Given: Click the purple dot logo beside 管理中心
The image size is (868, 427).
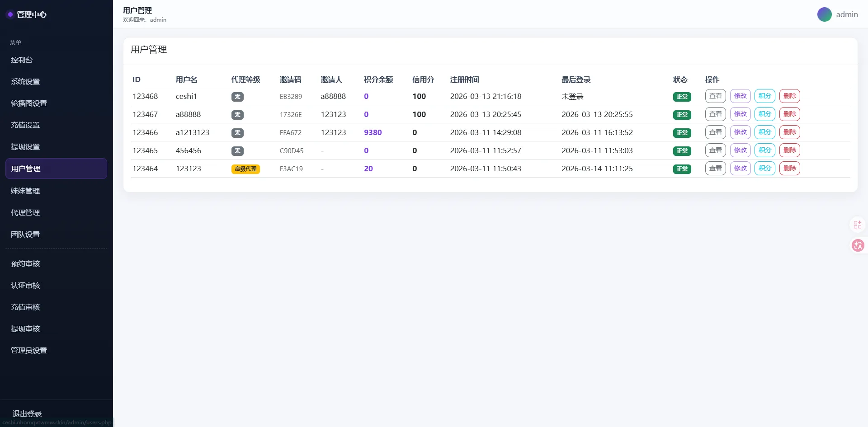Looking at the screenshot, I should tap(10, 14).
